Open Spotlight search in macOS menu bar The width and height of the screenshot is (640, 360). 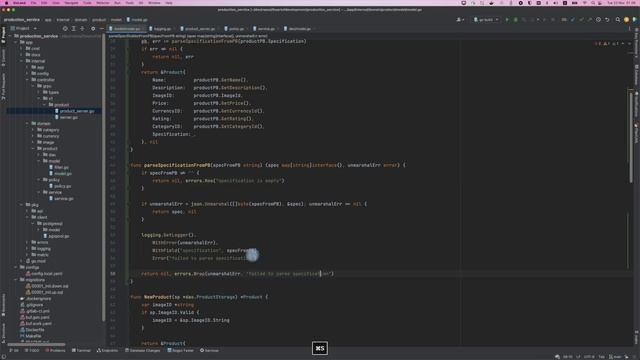click(x=592, y=3)
